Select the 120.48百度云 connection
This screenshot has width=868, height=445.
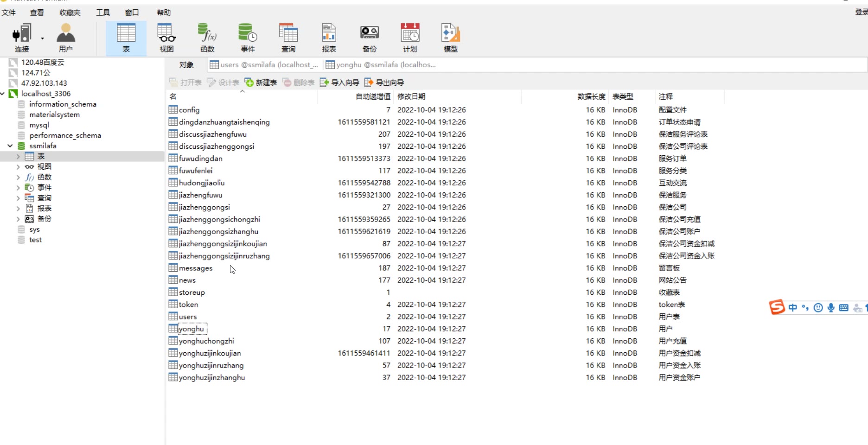pyautogui.click(x=43, y=62)
